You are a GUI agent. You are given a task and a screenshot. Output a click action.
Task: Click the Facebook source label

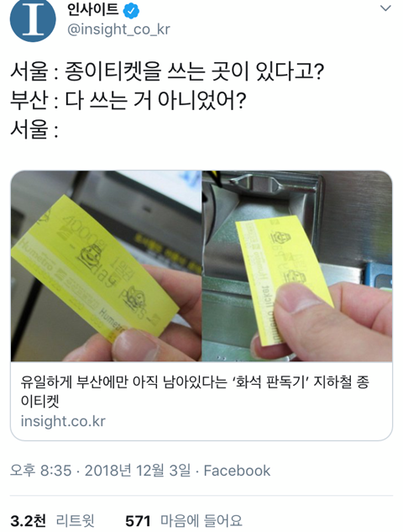[237, 471]
